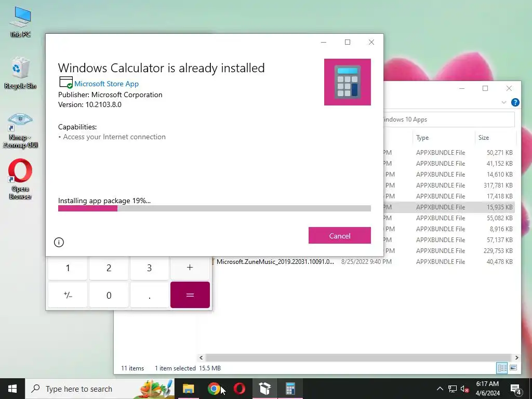
Task: Show hidden tray icons chevron
Action: pyautogui.click(x=440, y=389)
